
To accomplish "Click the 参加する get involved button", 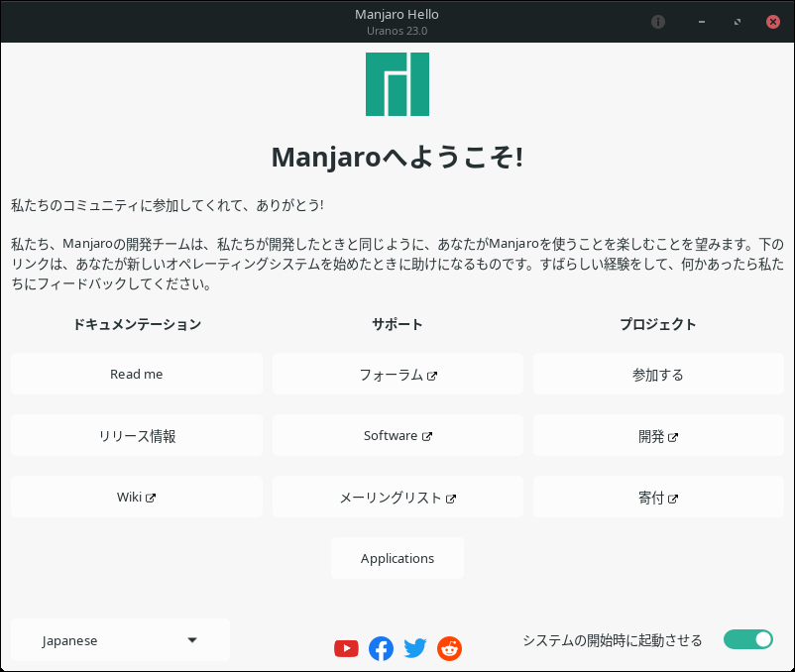I will [658, 374].
